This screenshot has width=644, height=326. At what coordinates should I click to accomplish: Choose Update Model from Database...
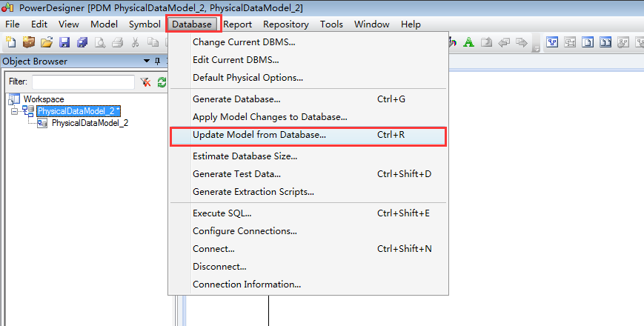pos(308,135)
